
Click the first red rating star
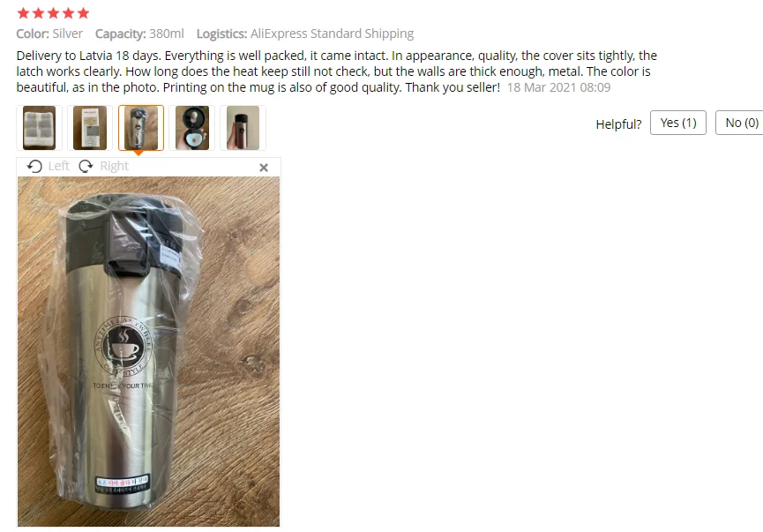[x=23, y=13]
